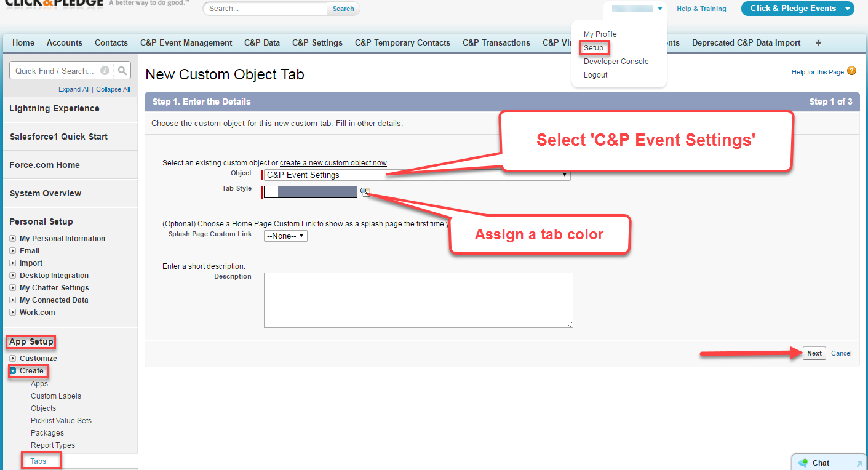Click the Collapse All link
The image size is (868, 470).
[x=113, y=89]
